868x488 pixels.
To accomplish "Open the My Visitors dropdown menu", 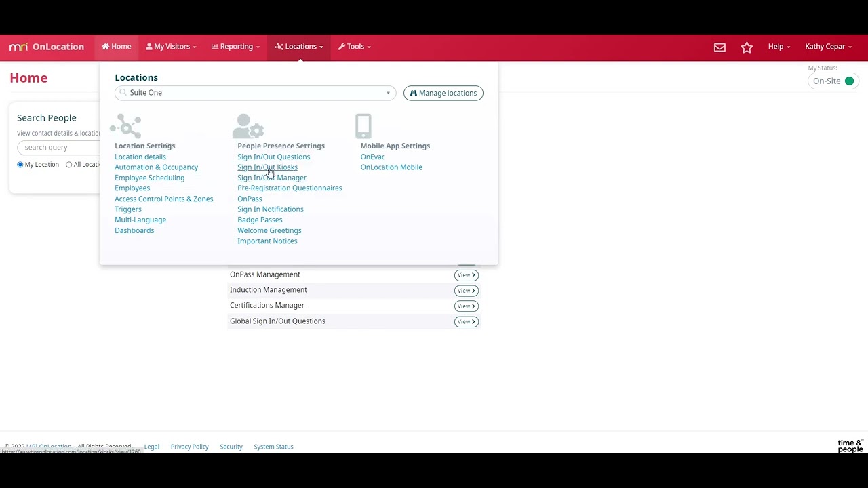I will point(171,47).
